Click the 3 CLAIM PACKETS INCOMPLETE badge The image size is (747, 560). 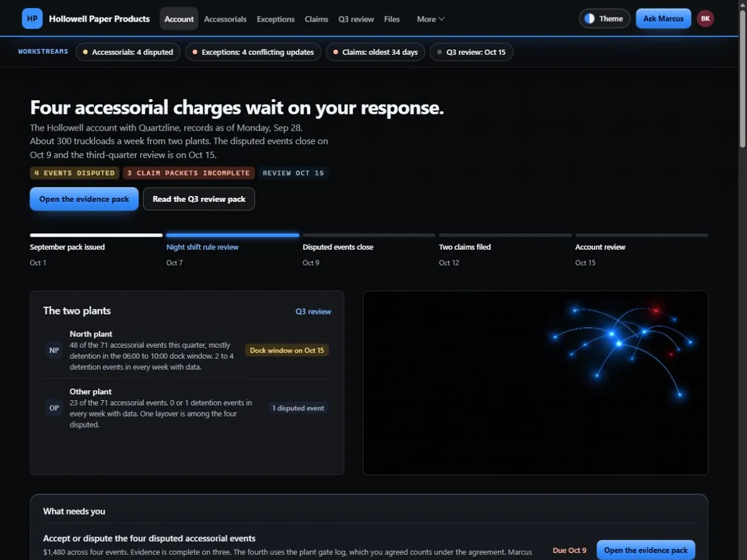pos(189,173)
